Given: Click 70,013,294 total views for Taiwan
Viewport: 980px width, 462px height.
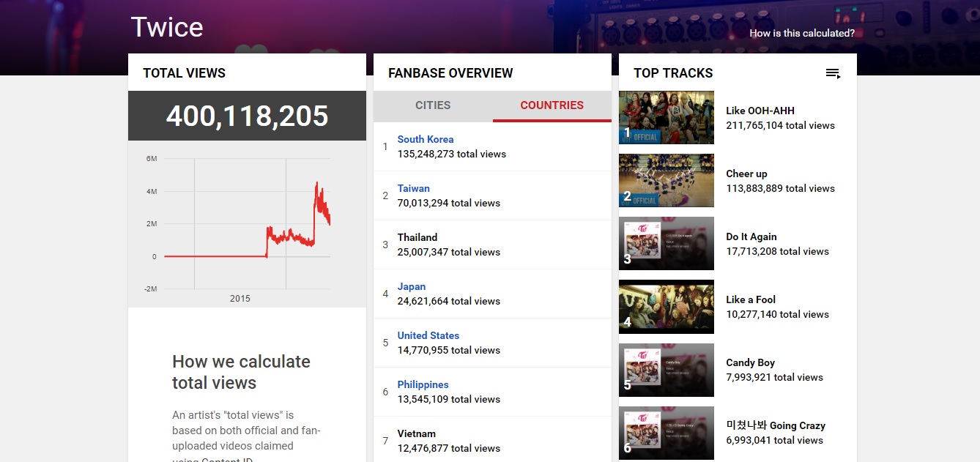Looking at the screenshot, I should coord(448,203).
